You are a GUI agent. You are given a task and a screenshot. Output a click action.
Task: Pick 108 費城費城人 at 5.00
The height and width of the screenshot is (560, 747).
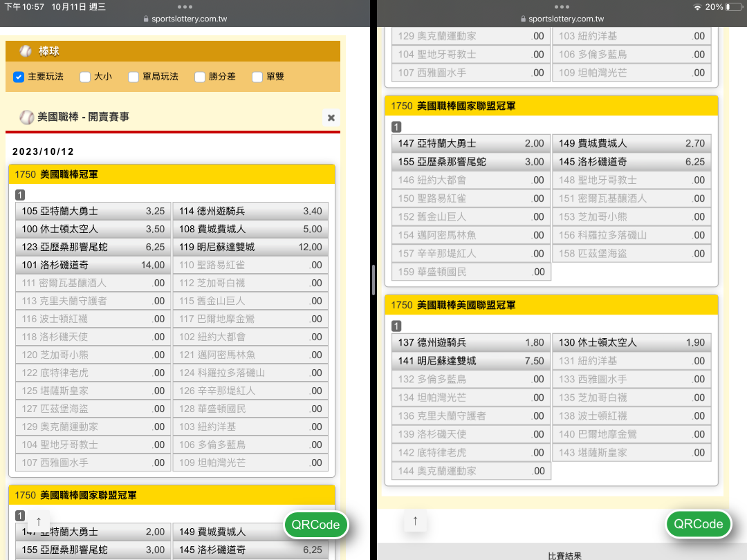click(x=250, y=229)
